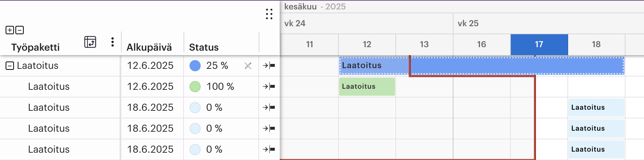The image size is (644, 160).
Task: Click the expand all rows plus icon
Action: coord(10,30)
